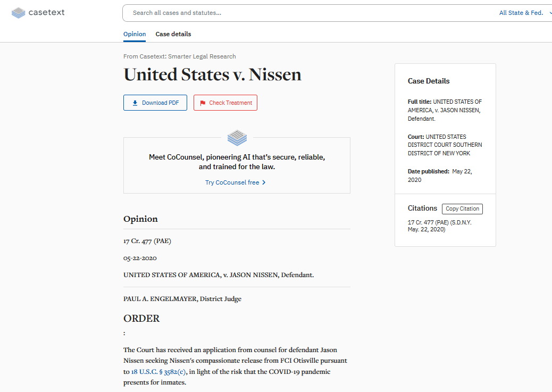Image resolution: width=552 pixels, height=392 pixels.
Task: Expand the jurisdiction dropdown arrow in search bar
Action: [550, 13]
